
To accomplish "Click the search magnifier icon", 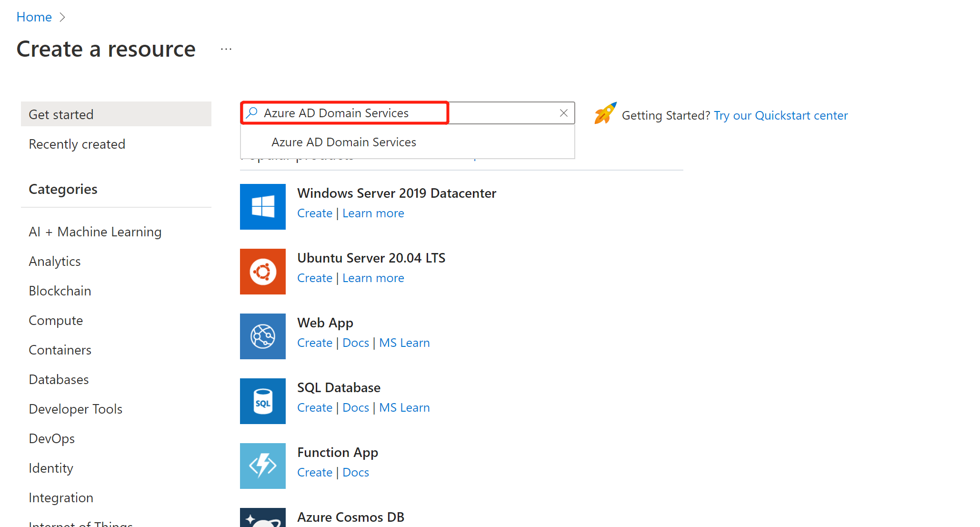I will pyautogui.click(x=251, y=113).
